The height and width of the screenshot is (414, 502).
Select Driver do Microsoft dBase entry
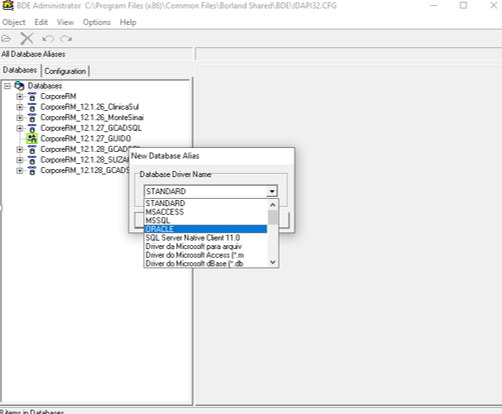[x=206, y=264]
